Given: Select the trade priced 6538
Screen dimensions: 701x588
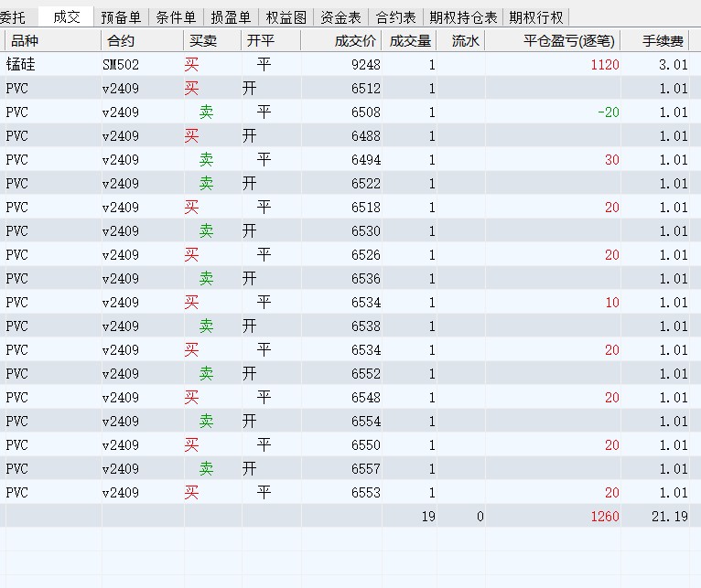Looking at the screenshot, I should 350,326.
